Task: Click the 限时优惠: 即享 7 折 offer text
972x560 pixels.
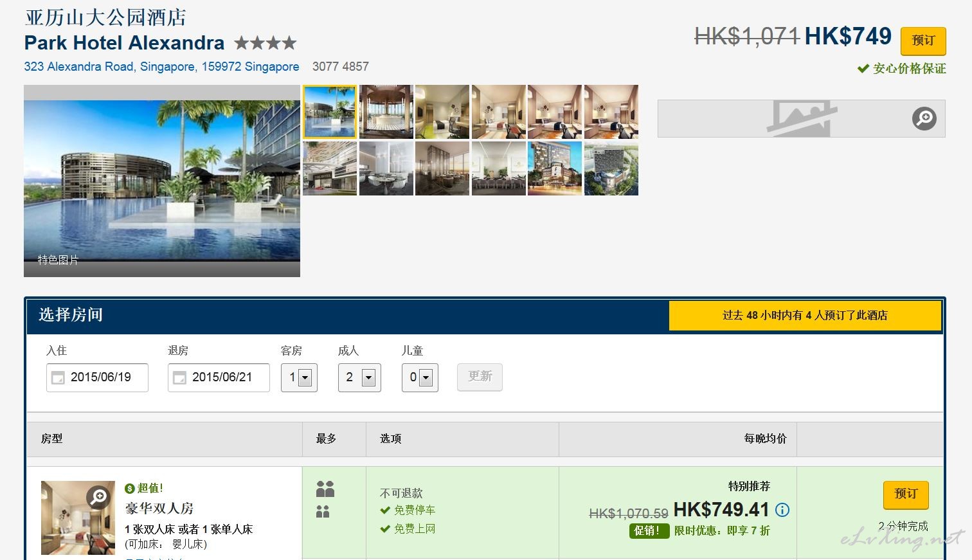Action: point(722,531)
